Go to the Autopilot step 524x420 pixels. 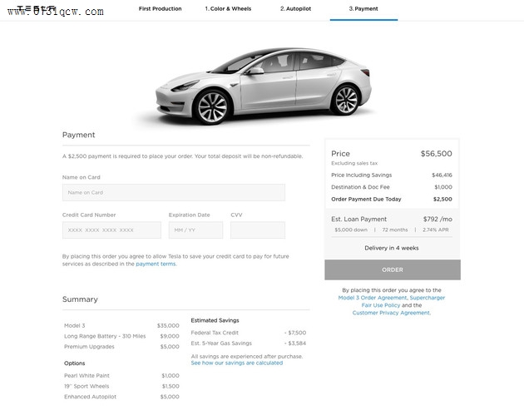pos(295,8)
